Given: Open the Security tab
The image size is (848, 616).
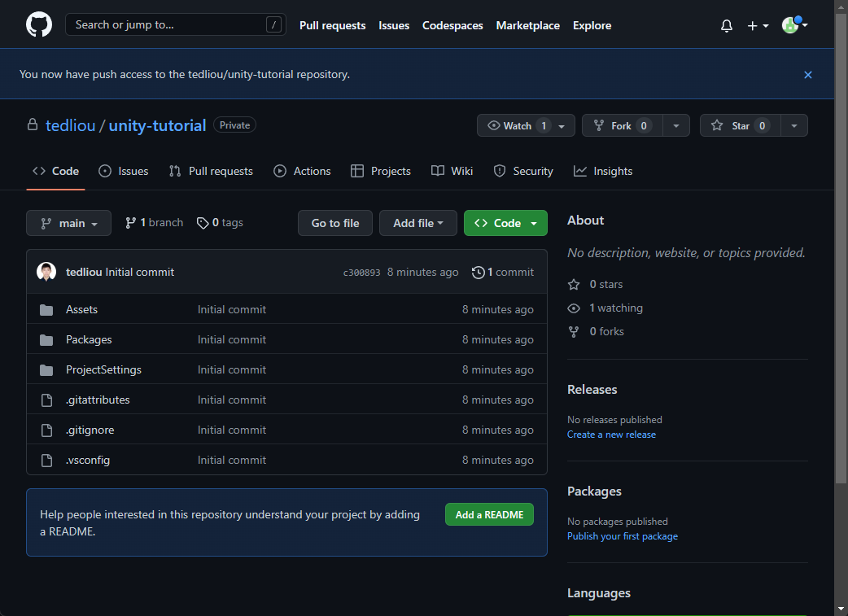Looking at the screenshot, I should (523, 171).
